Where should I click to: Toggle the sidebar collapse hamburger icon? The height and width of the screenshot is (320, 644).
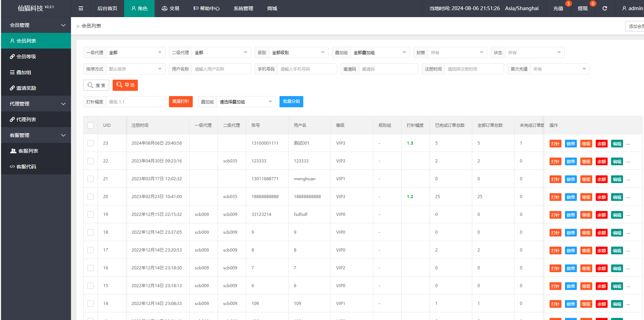click(81, 8)
